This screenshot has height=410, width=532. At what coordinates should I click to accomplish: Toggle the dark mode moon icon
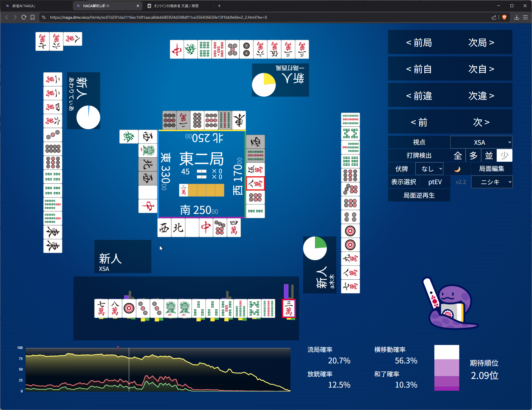457,169
